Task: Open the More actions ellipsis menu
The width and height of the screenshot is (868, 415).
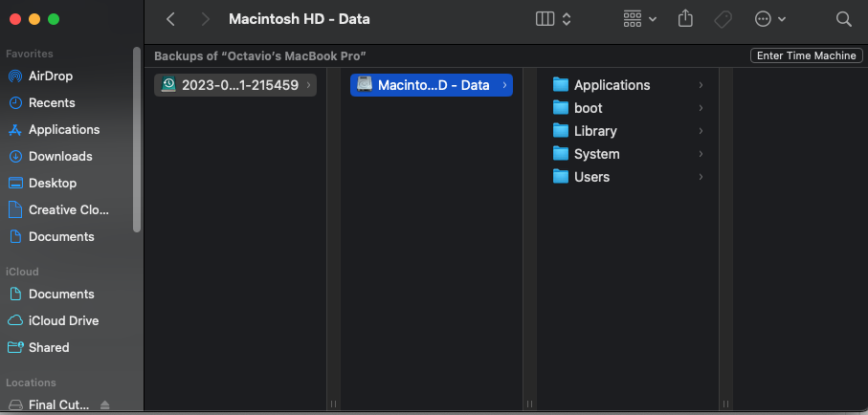Action: coord(770,19)
